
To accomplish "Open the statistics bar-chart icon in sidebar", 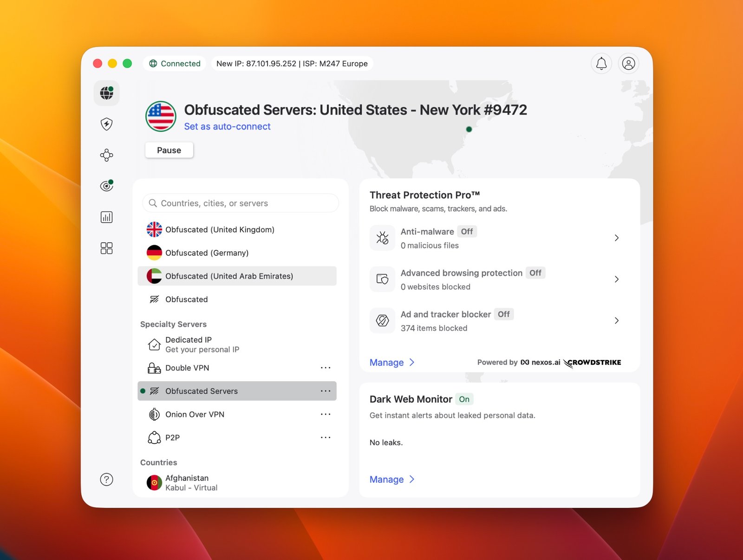I will pyautogui.click(x=106, y=217).
